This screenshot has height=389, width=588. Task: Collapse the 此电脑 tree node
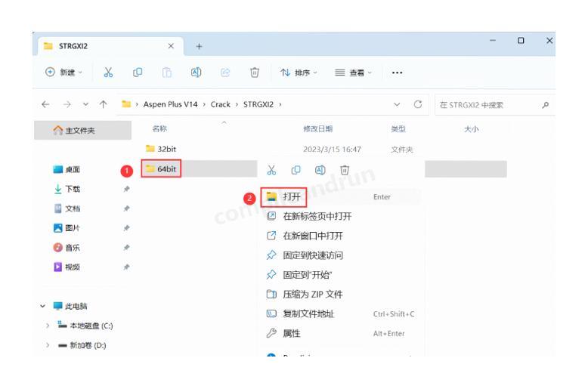tap(43, 306)
